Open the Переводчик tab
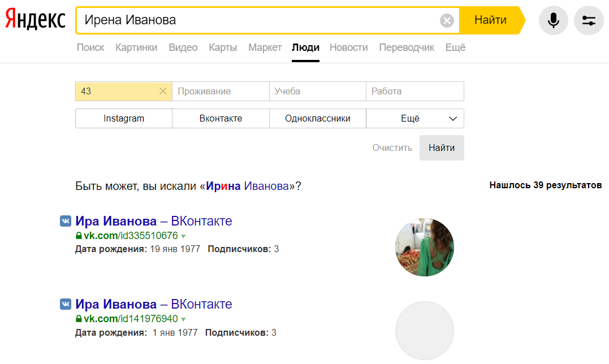The height and width of the screenshot is (364, 609). pos(407,47)
